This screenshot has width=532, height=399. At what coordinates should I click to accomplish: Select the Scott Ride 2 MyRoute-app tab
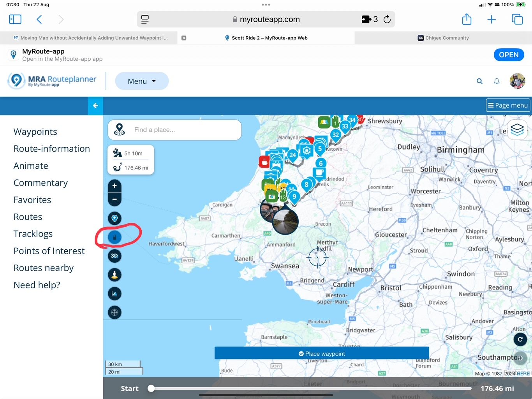(x=266, y=38)
